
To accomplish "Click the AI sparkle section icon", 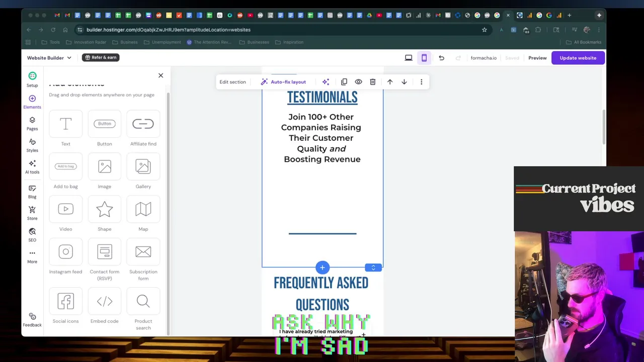I will pyautogui.click(x=326, y=82).
